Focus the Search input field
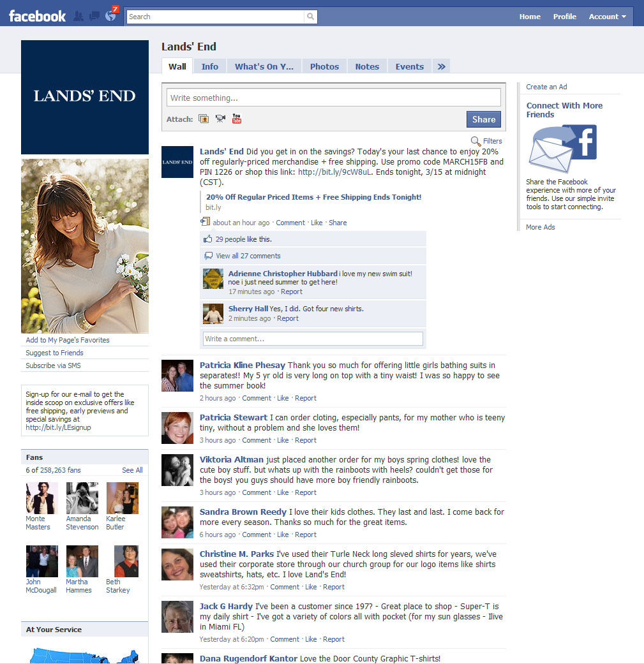This screenshot has width=644, height=664. pyautogui.click(x=215, y=17)
